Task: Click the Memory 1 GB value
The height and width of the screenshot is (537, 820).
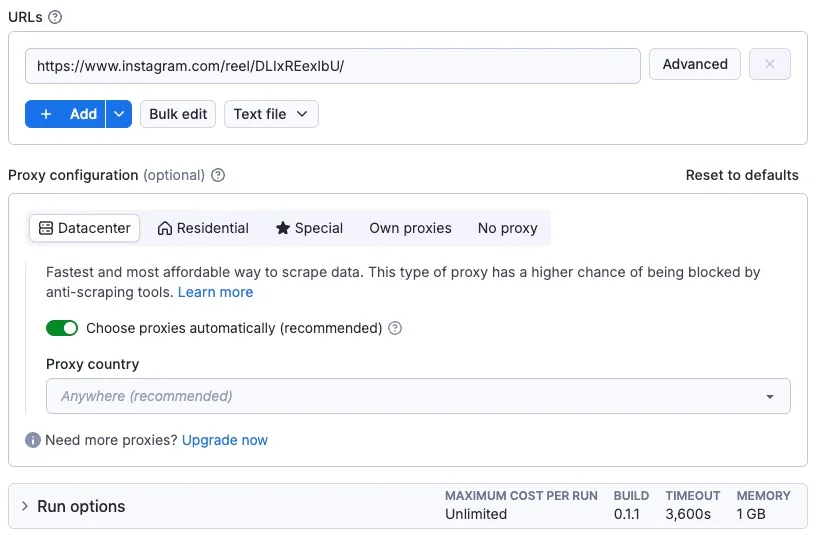Action: (x=750, y=515)
